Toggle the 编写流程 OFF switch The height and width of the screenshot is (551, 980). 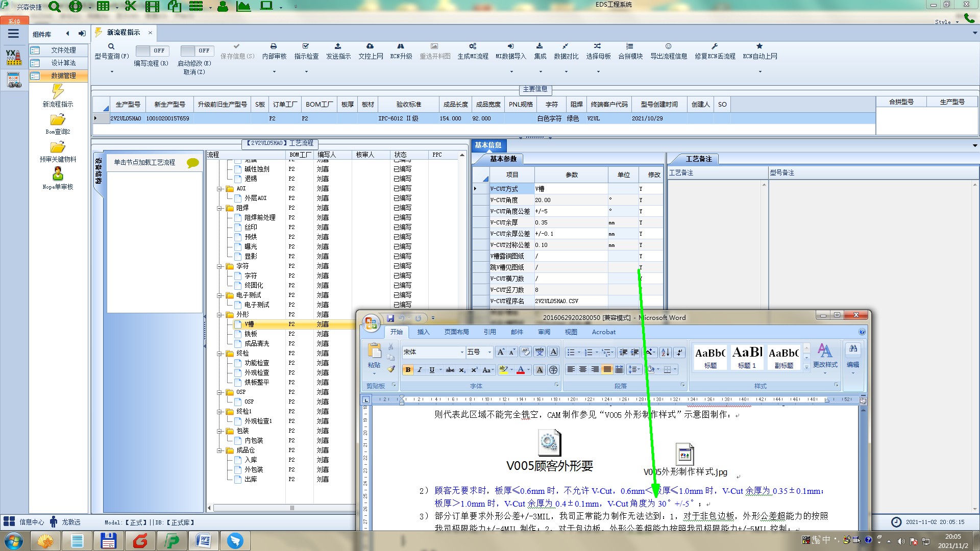[x=152, y=51]
